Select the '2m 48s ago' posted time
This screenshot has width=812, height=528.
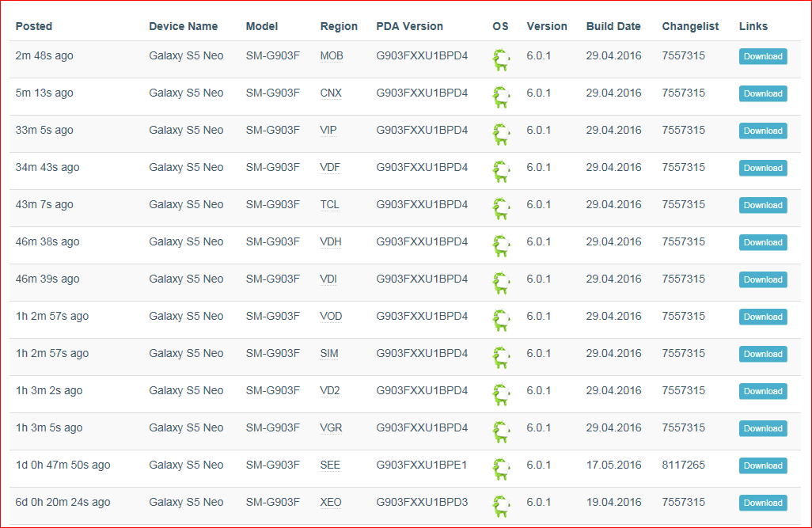pos(44,56)
